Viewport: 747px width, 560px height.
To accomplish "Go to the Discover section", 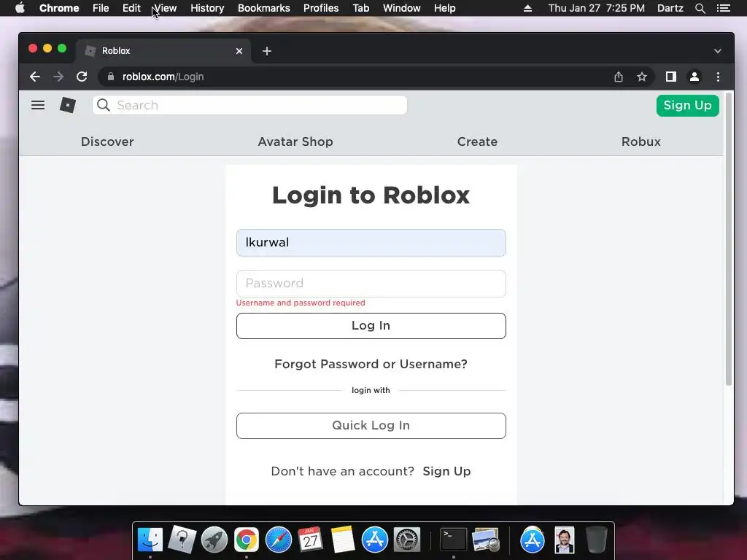I will coord(107,141).
